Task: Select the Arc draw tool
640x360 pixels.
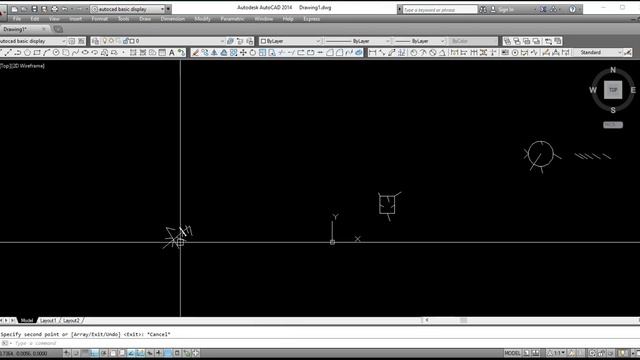Action: click(46, 53)
